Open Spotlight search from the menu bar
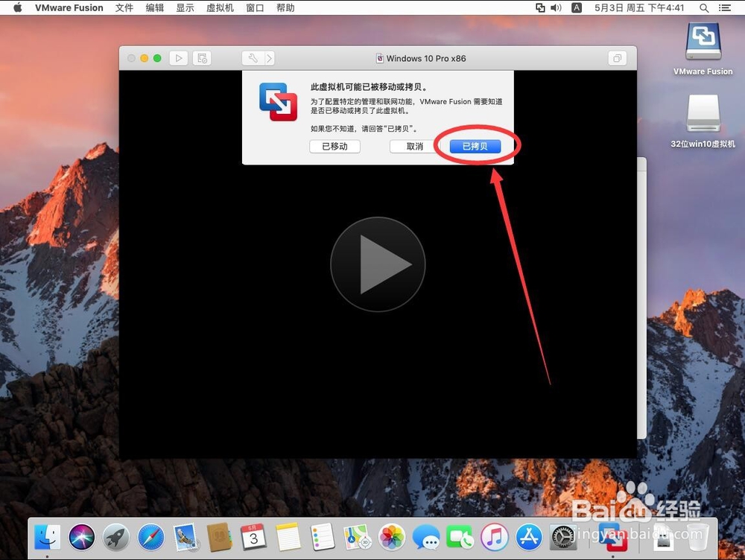Viewport: 745px width, 560px height. tap(704, 8)
